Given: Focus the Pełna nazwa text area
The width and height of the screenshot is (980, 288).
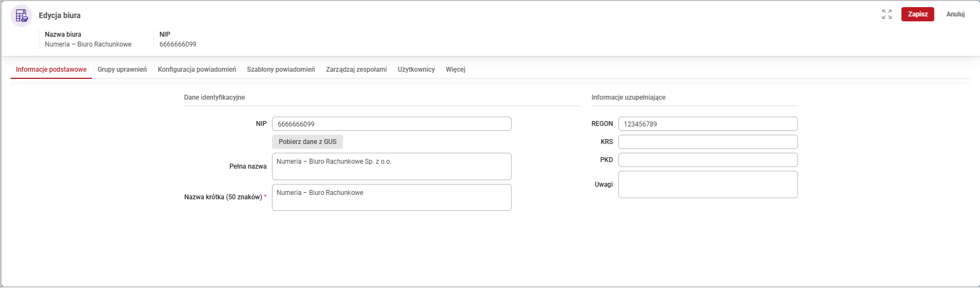Looking at the screenshot, I should (391, 166).
